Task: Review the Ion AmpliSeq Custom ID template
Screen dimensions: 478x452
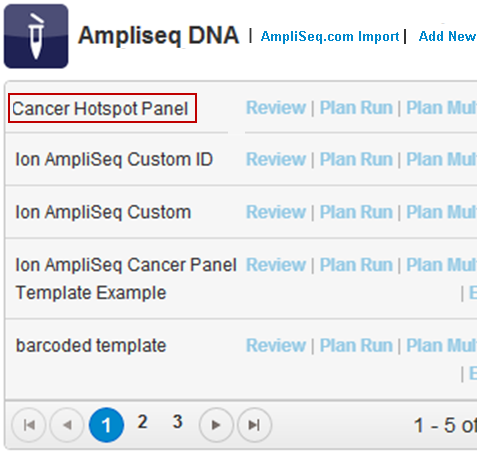Action: [276, 159]
